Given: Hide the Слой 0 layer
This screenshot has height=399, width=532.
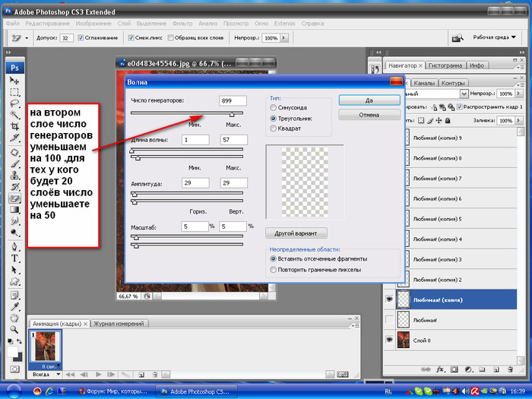Looking at the screenshot, I should (389, 340).
